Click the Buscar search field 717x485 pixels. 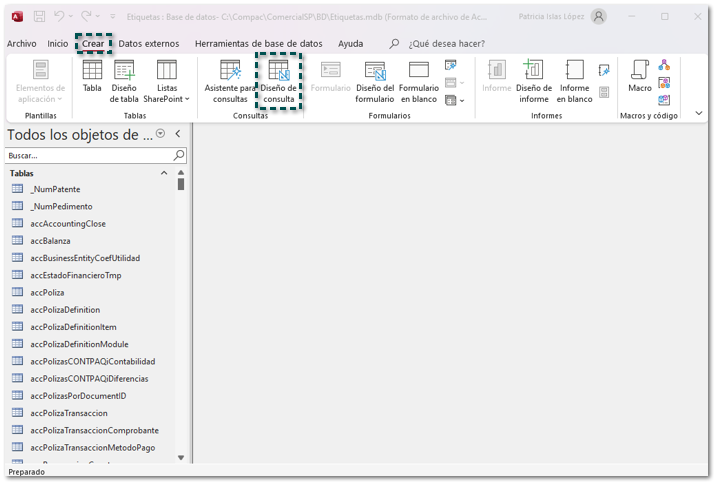(88, 156)
